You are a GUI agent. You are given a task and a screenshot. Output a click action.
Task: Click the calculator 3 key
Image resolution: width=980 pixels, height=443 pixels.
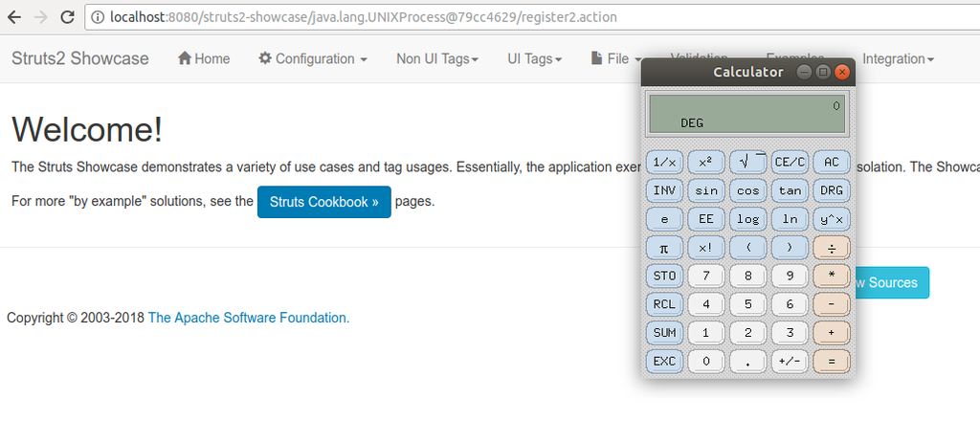pos(790,333)
